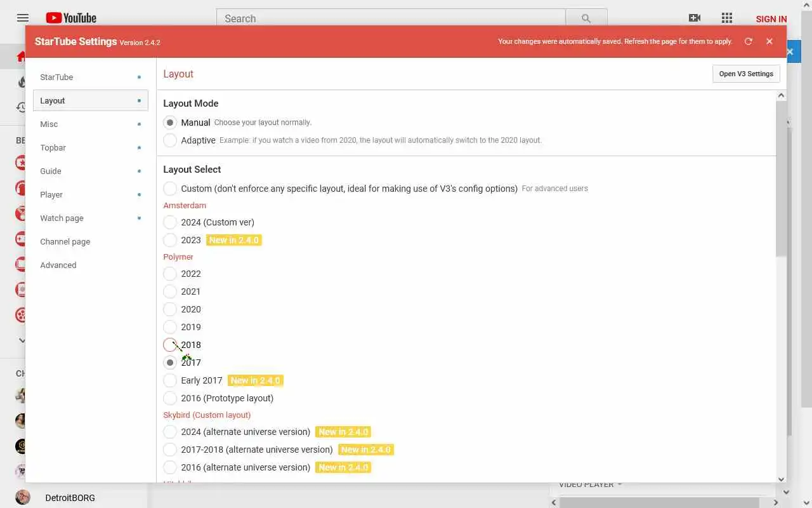The height and width of the screenshot is (508, 812).
Task: Select 2017-2018 alternate universe version
Action: [x=170, y=450]
